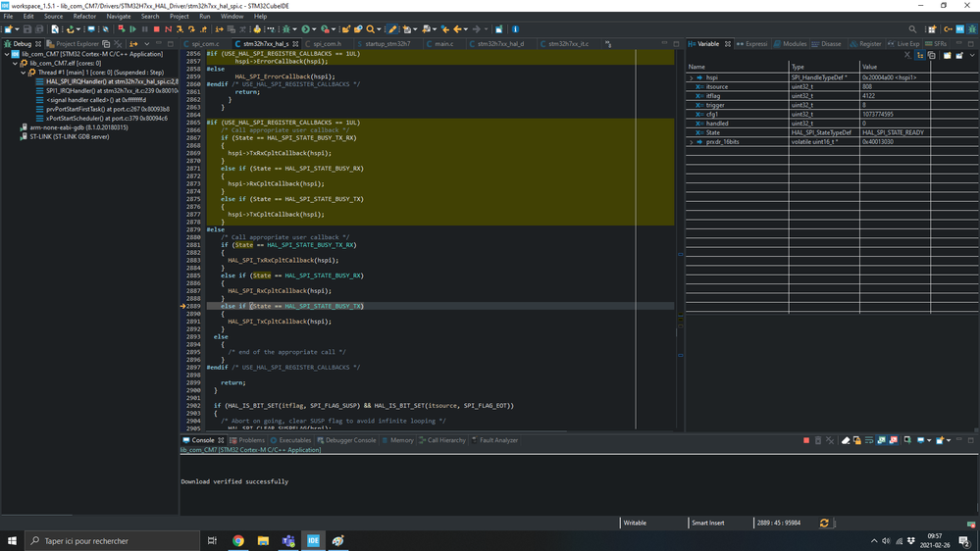The height and width of the screenshot is (551, 980).
Task: Click Collapse All icon in Variables view
Action: coord(931,56)
